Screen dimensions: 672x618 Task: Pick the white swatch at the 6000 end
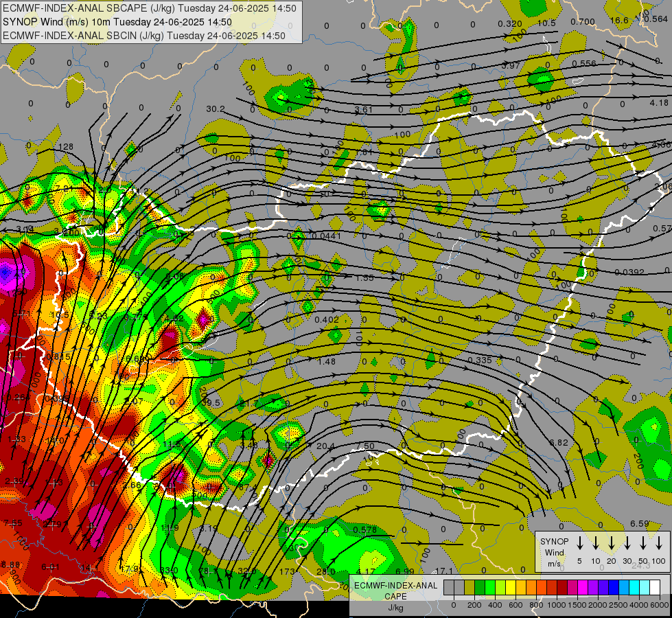point(654,587)
